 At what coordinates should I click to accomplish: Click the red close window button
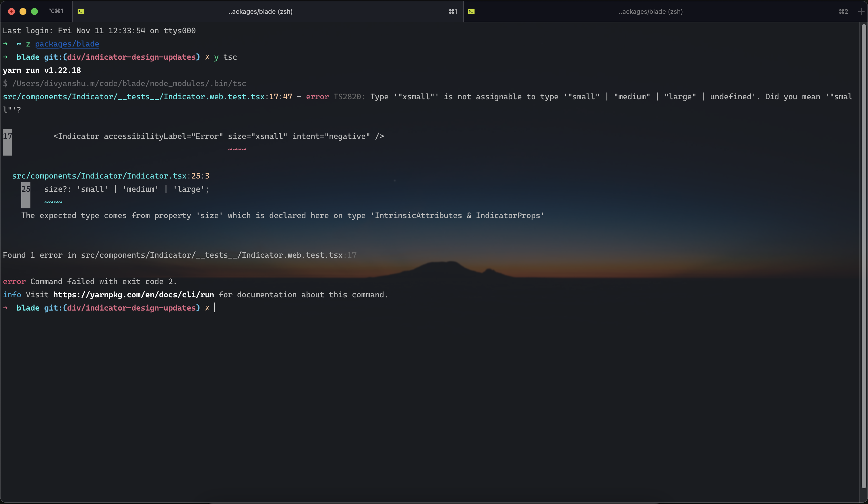(x=11, y=11)
